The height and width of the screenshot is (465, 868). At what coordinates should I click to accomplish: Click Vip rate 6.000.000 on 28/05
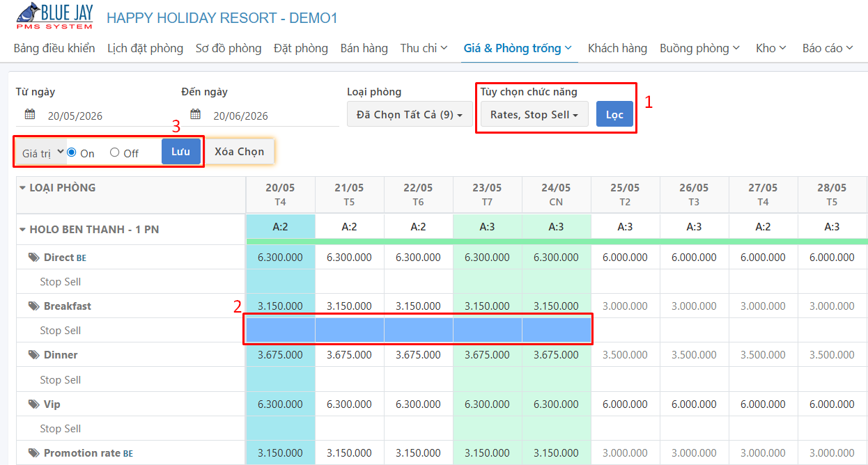[832, 404]
